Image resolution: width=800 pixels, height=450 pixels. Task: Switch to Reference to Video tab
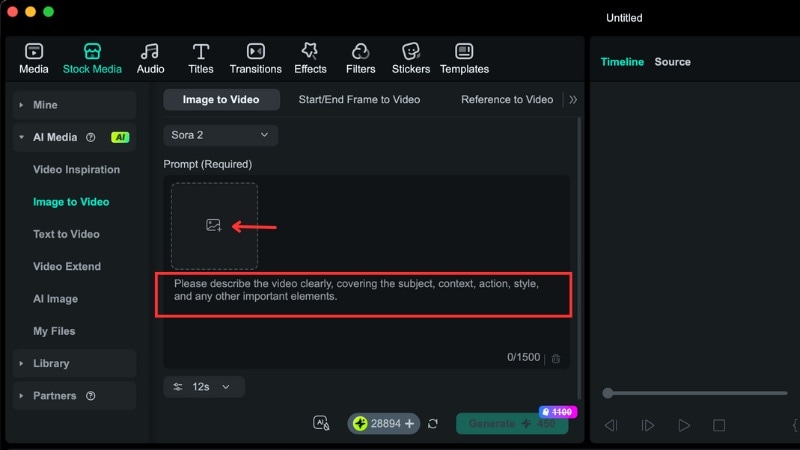507,99
